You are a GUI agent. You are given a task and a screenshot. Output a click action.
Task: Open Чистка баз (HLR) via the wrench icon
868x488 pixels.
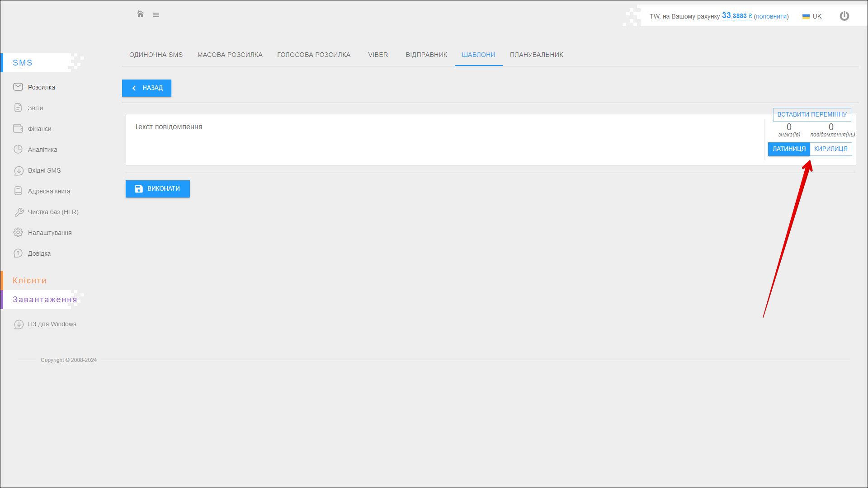(19, 212)
